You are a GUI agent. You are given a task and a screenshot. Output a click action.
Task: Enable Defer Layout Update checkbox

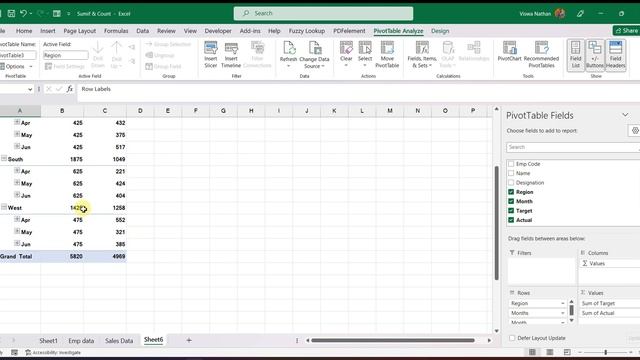512,338
